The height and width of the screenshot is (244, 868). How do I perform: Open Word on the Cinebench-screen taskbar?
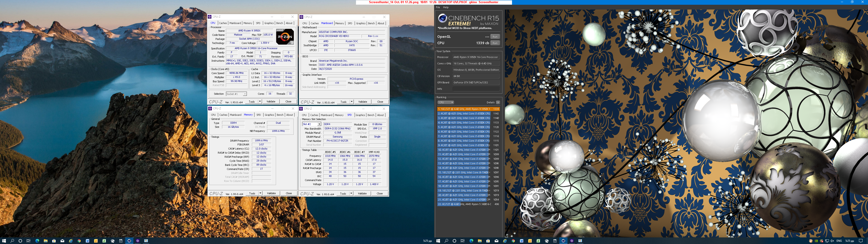pyautogui.click(x=522, y=241)
